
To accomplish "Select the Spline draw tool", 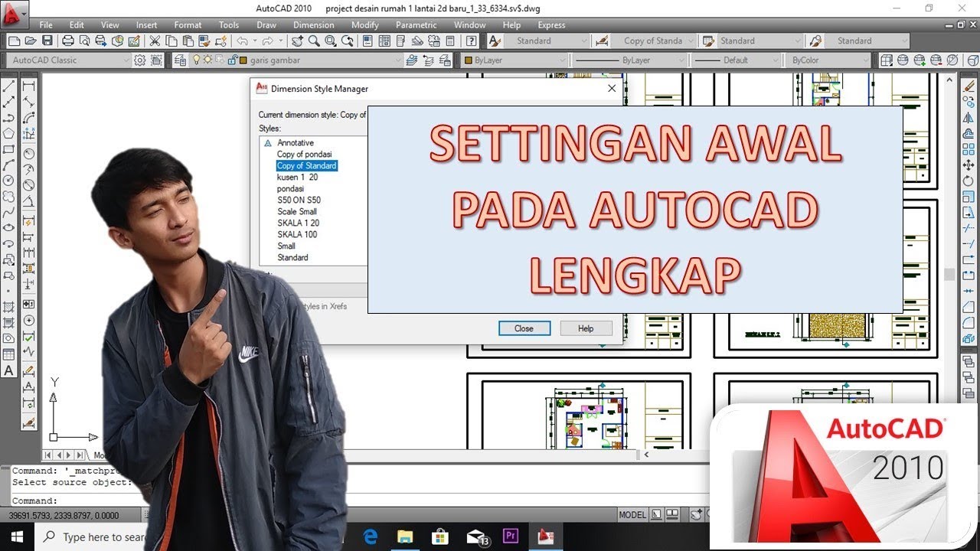I will 9,212.
